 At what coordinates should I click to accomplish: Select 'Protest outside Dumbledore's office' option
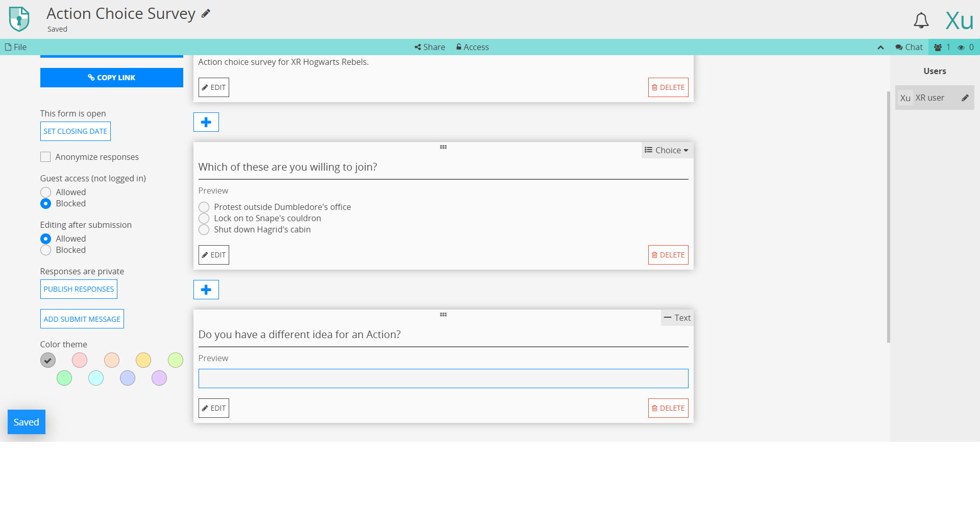204,207
